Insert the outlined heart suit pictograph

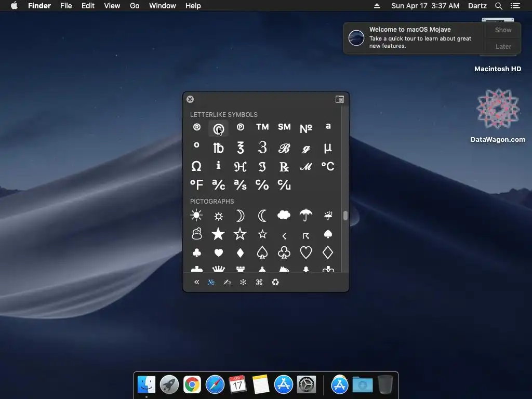[305, 253]
